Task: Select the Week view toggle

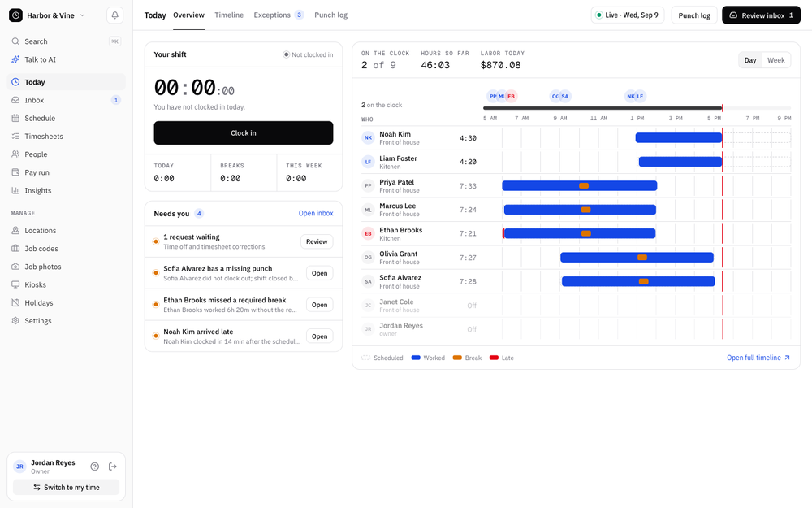Action: (775, 60)
